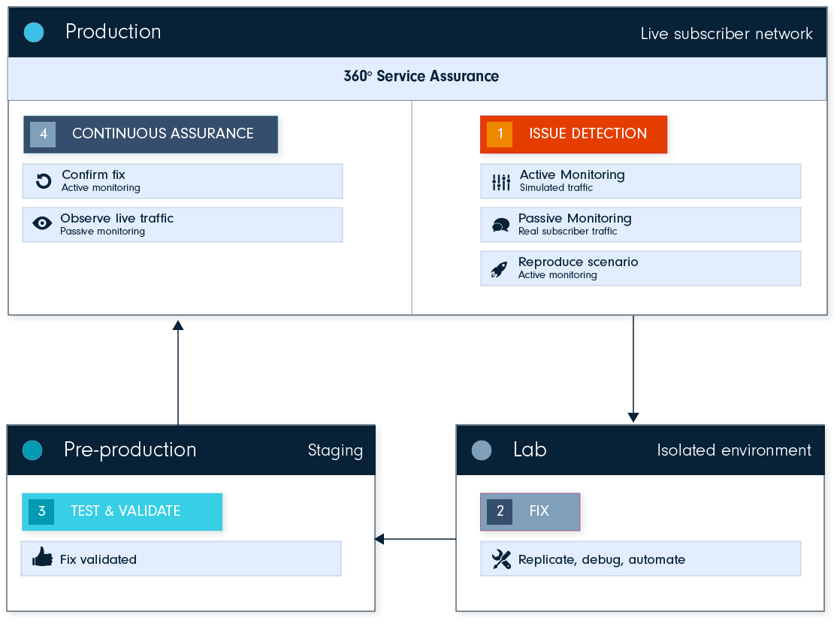Viewport: 840px width, 624px height.
Task: Click the number 1 orange badge
Action: pyautogui.click(x=500, y=135)
